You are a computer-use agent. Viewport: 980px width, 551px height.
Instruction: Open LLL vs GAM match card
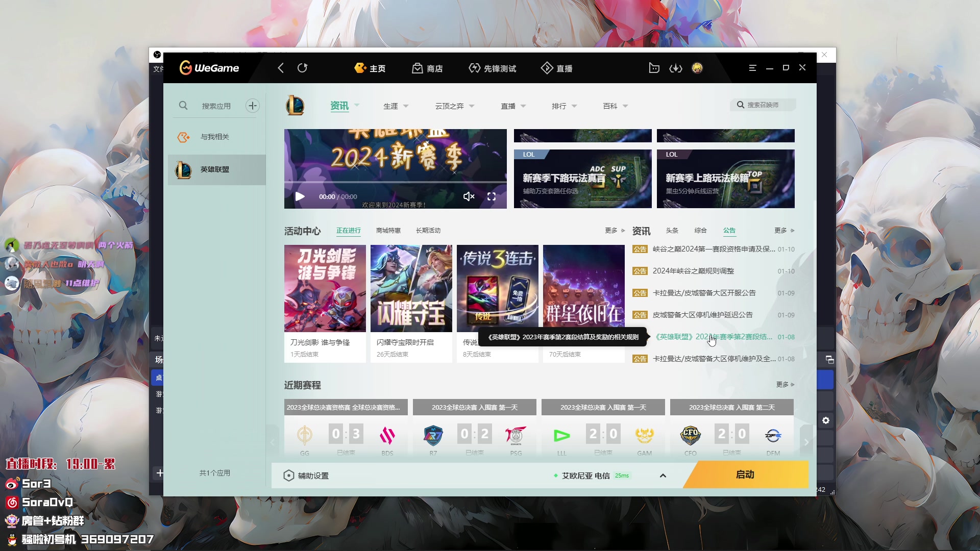603,429
